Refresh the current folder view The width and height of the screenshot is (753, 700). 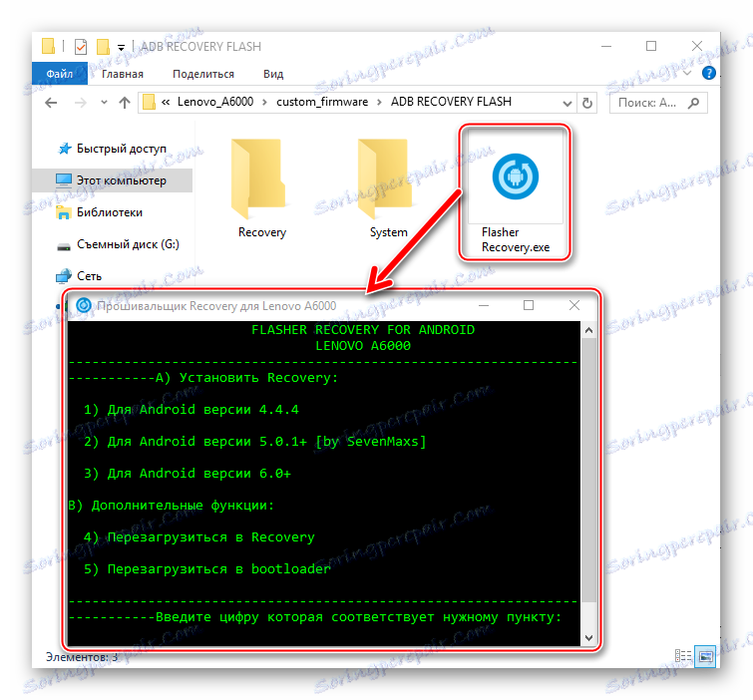586,103
